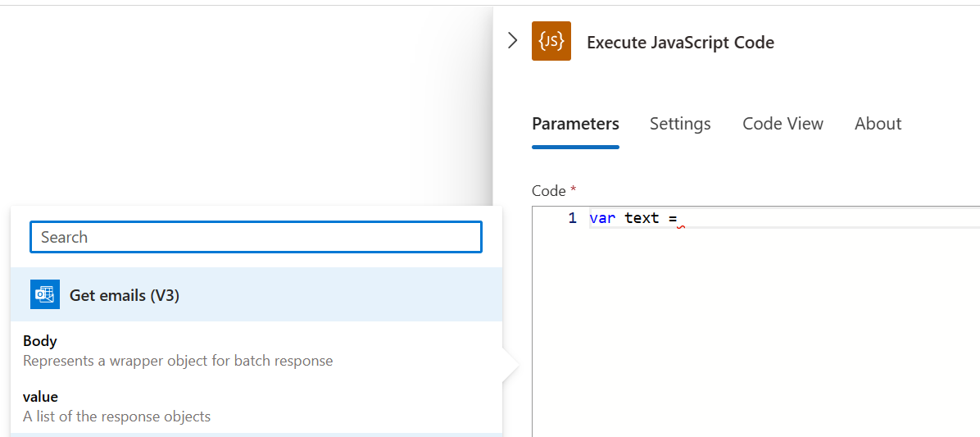Insert the value dynamic content token
Screen dimensions: 980x437
[x=40, y=397]
